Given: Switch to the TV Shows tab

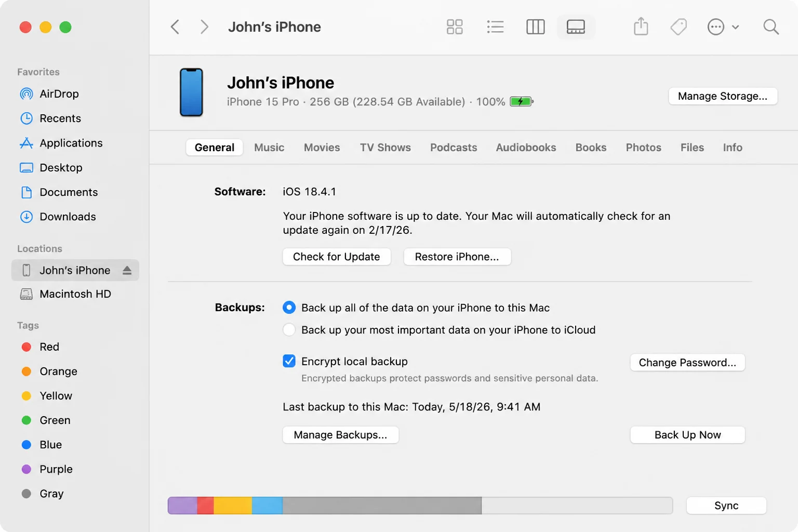Looking at the screenshot, I should 385,148.
